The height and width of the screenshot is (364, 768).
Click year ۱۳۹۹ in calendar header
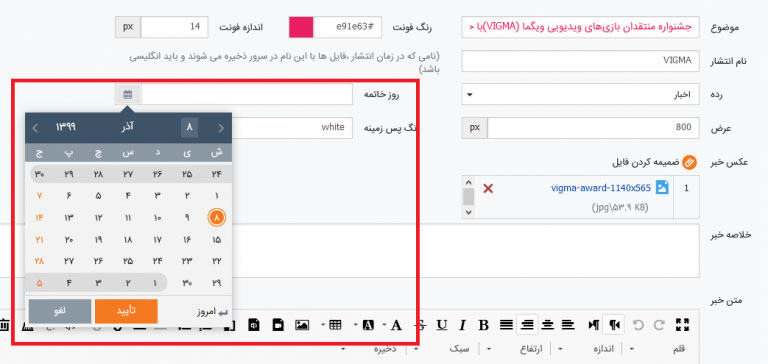pyautogui.click(x=66, y=127)
